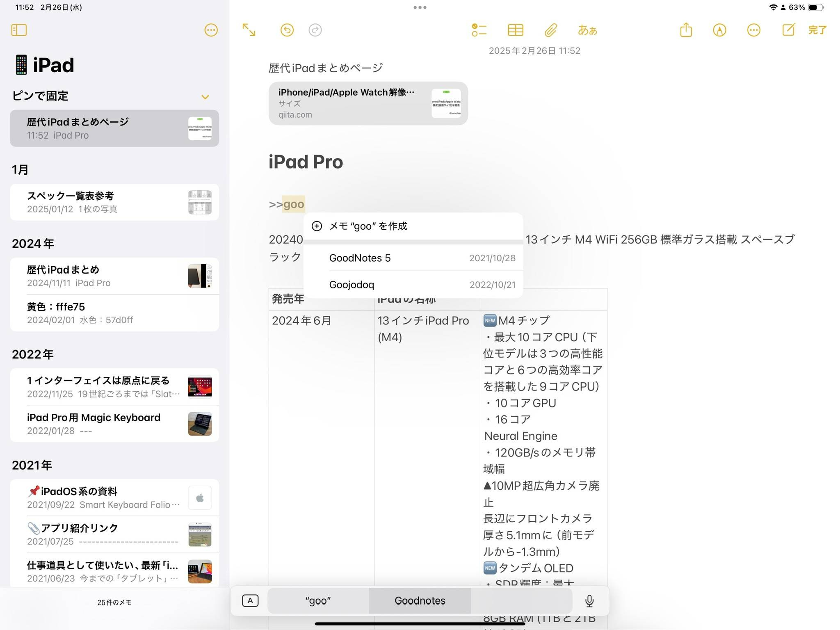This screenshot has height=630, width=840.
Task: Open note 黄色：fffe75
Action: pyautogui.click(x=114, y=313)
